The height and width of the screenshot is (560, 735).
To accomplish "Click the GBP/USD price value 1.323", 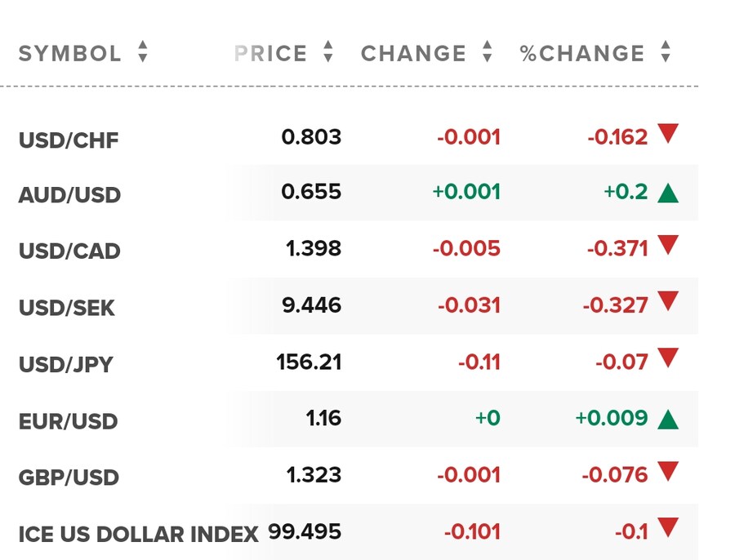I will pyautogui.click(x=314, y=474).
